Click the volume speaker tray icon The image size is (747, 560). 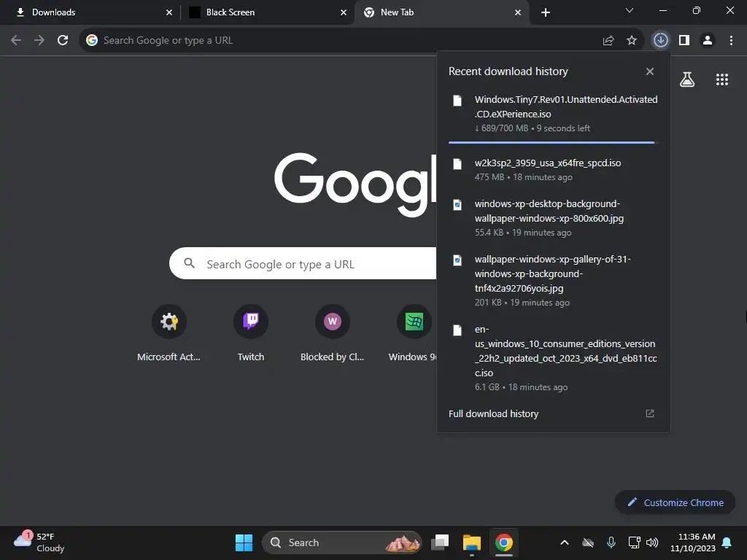tap(652, 542)
